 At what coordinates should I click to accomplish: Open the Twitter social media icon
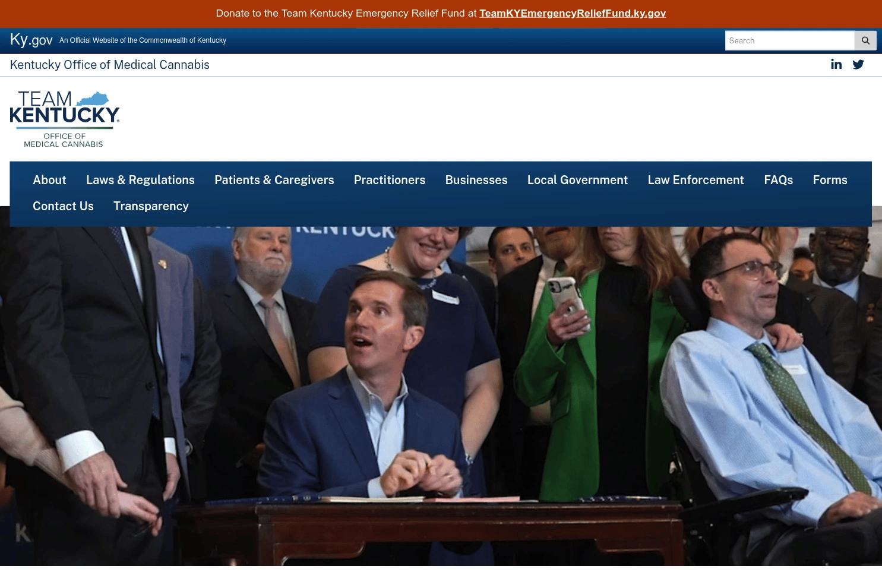(x=858, y=64)
